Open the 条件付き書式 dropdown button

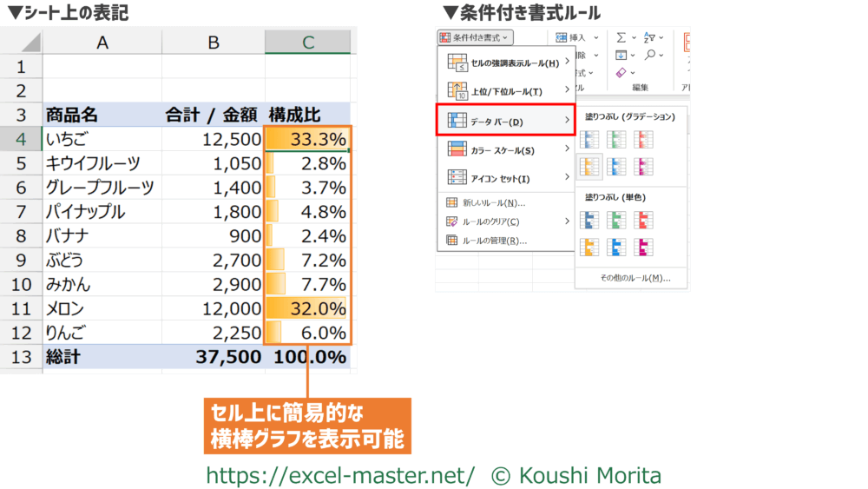click(475, 37)
